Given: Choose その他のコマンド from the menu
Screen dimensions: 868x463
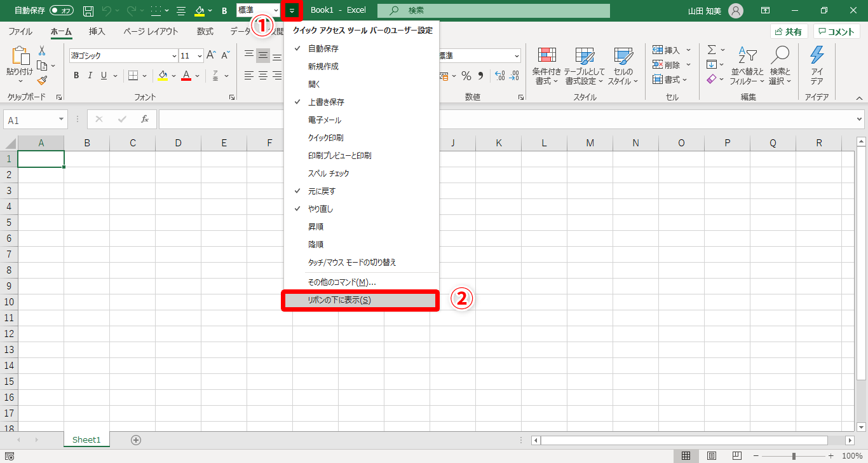Looking at the screenshot, I should (362, 282).
